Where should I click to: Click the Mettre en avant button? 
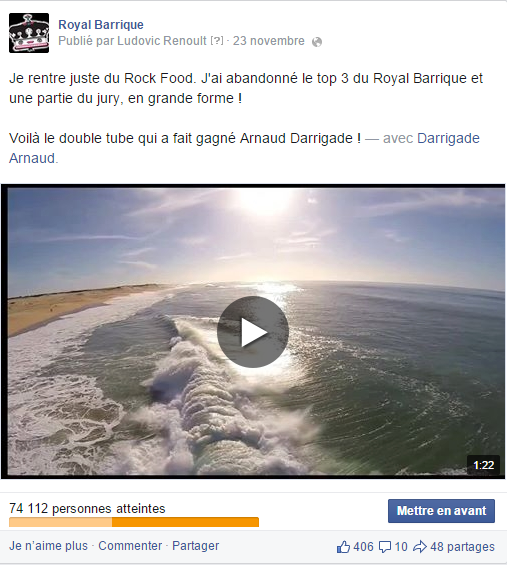pos(441,511)
